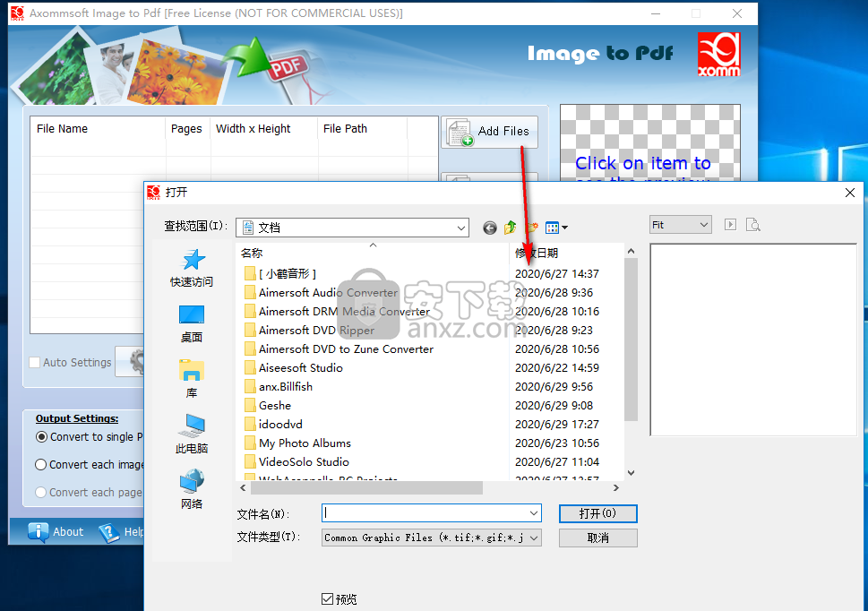Click the file list horizontal scrollbar thumb
868x611 pixels.
366,487
